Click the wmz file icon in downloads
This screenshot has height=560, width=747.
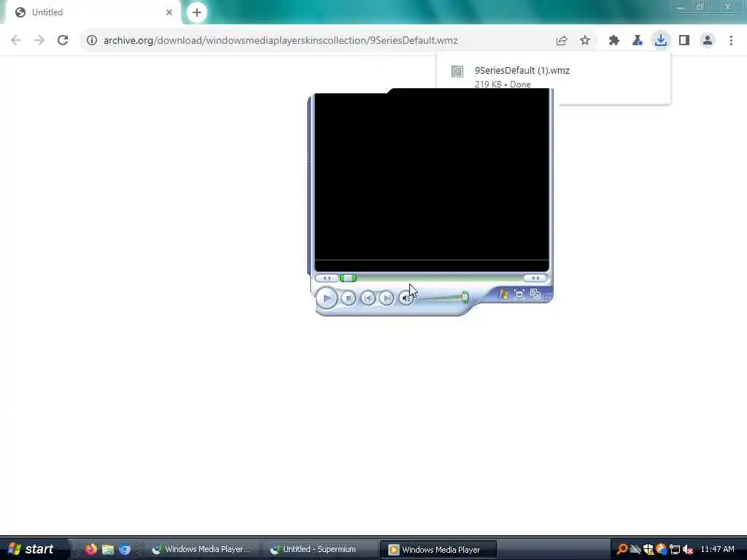click(457, 71)
